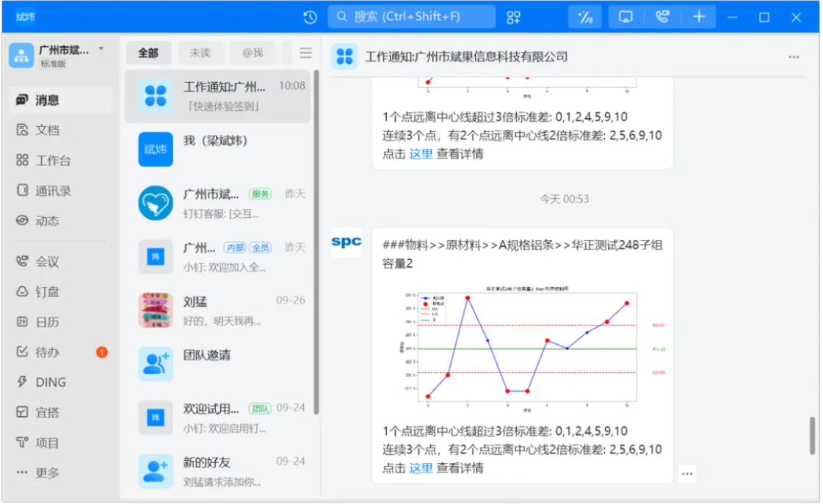Open 钉盘 from the sidebar
The width and height of the screenshot is (823, 504).
[x=47, y=292]
